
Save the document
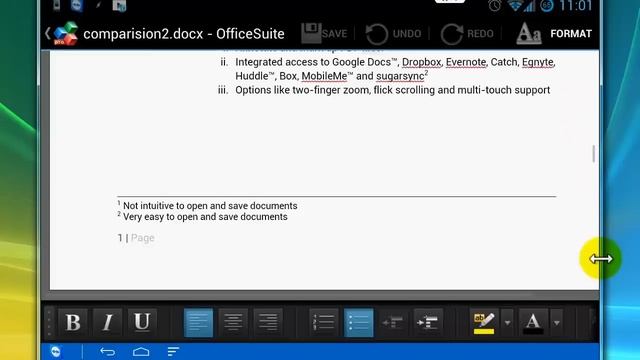324,33
